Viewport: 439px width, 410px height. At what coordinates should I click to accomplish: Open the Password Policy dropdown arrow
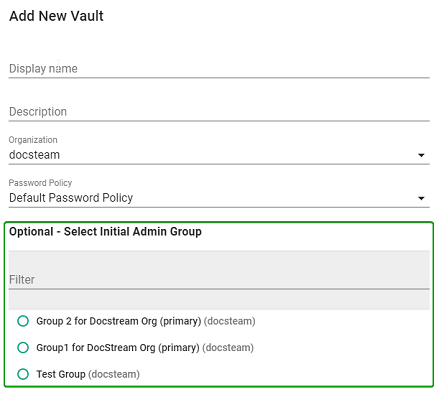point(421,198)
